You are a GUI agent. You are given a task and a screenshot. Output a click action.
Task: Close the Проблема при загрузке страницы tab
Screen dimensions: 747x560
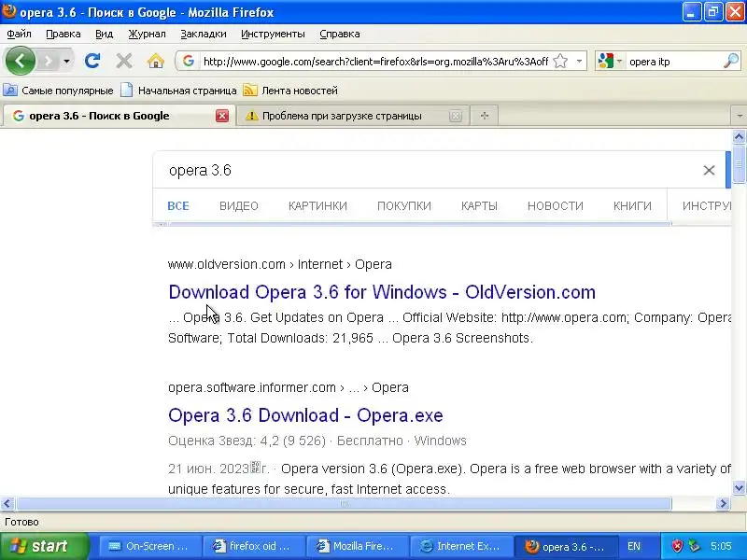coord(456,116)
